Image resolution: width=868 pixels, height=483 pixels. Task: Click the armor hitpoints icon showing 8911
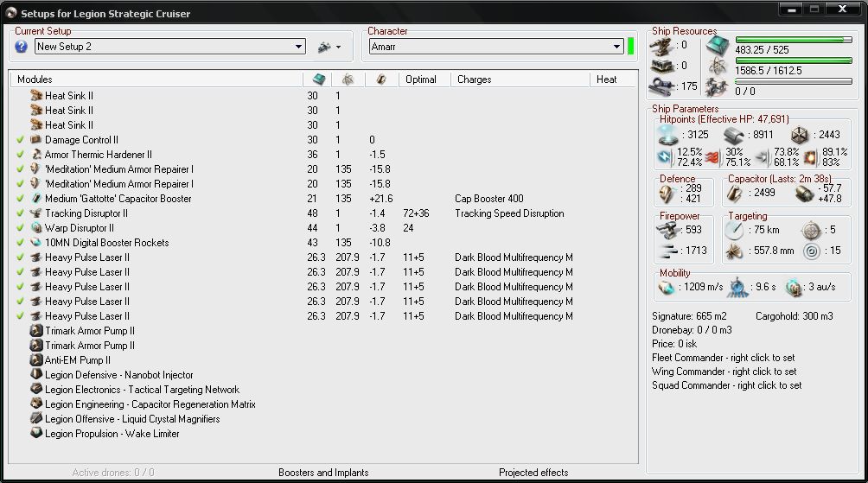coord(734,135)
